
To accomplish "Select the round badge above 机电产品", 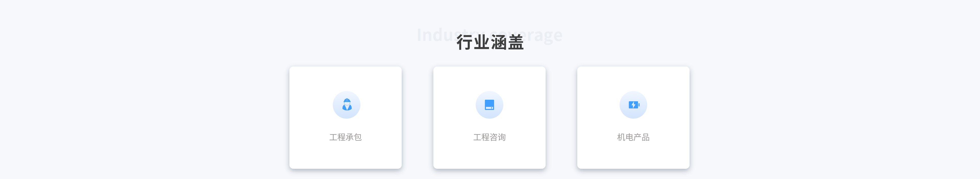I will point(633,105).
